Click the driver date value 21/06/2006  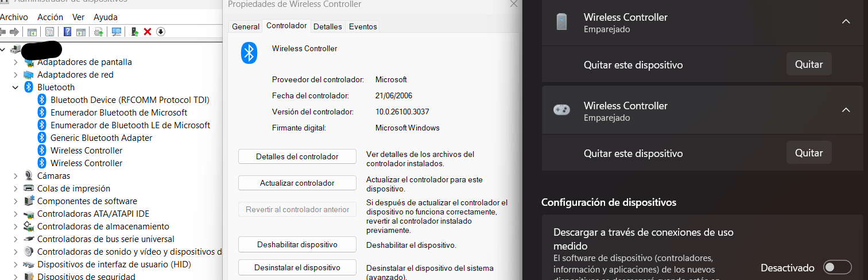(x=394, y=95)
